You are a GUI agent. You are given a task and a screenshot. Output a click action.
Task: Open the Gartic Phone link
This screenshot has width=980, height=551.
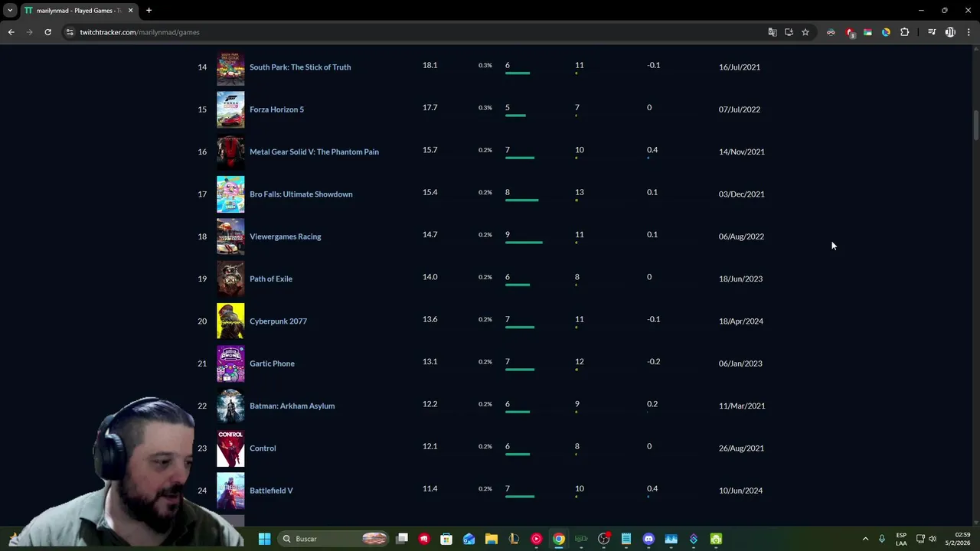pyautogui.click(x=272, y=364)
